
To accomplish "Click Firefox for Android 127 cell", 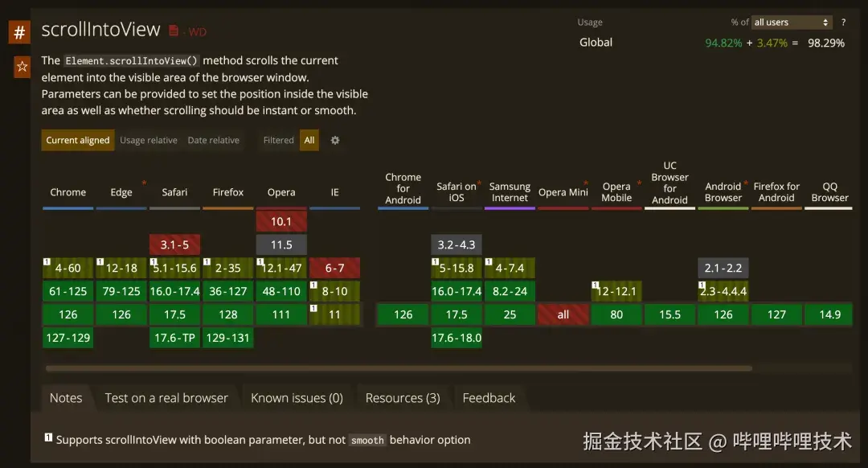I will click(776, 314).
